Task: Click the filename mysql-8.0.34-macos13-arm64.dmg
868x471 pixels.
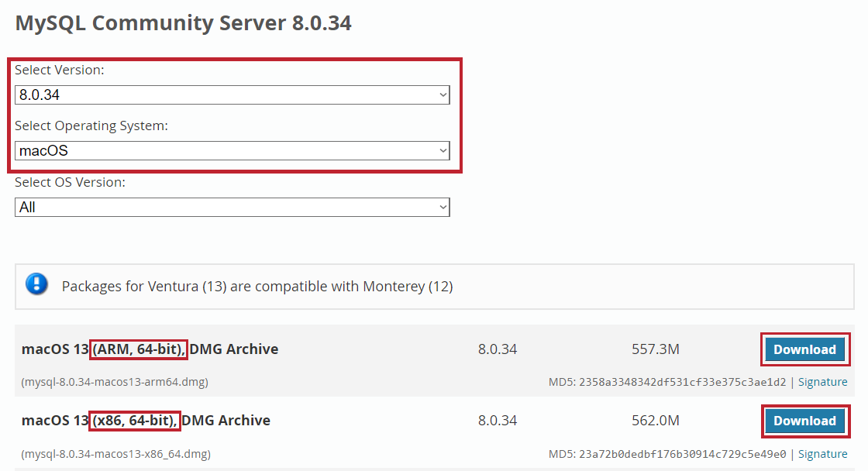Action: pyautogui.click(x=115, y=382)
